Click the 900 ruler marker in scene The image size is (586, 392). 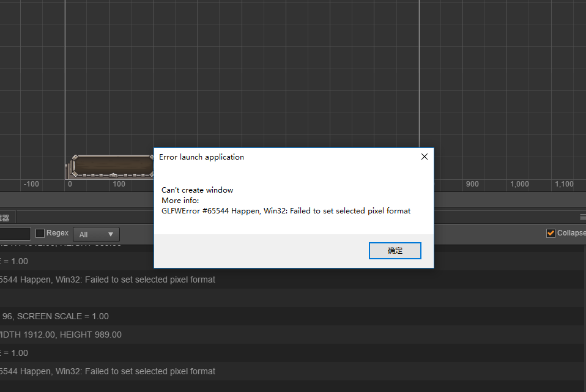[472, 184]
